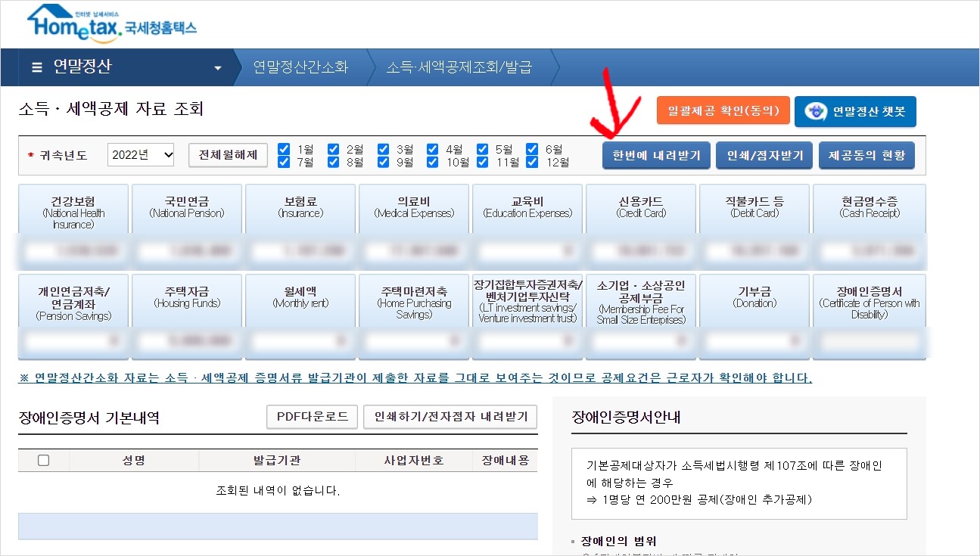Click the 건강보험 amount field
Viewport: 980px width, 556px height.
[x=73, y=250]
